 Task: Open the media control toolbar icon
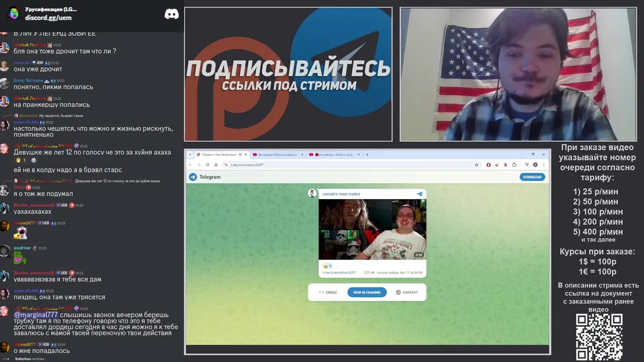pos(527,165)
